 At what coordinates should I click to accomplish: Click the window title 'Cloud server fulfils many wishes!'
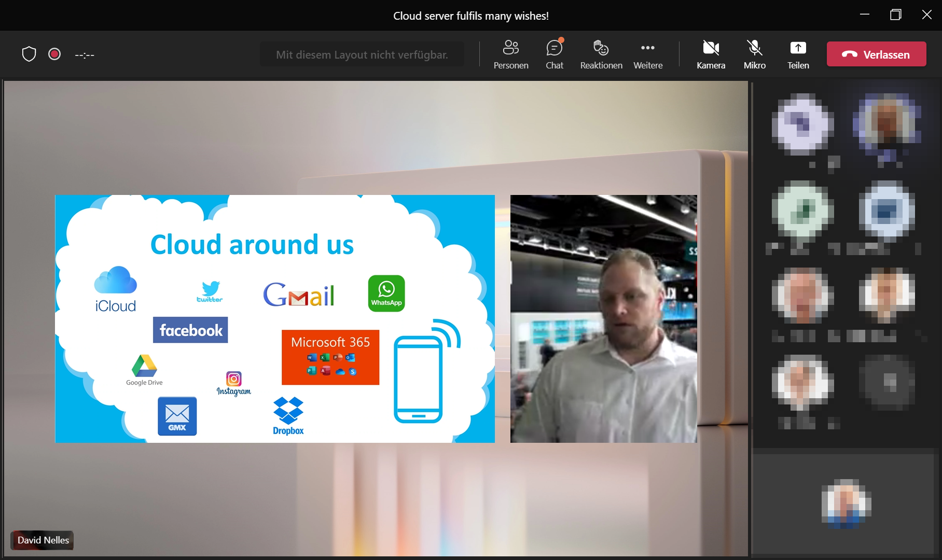click(x=471, y=16)
